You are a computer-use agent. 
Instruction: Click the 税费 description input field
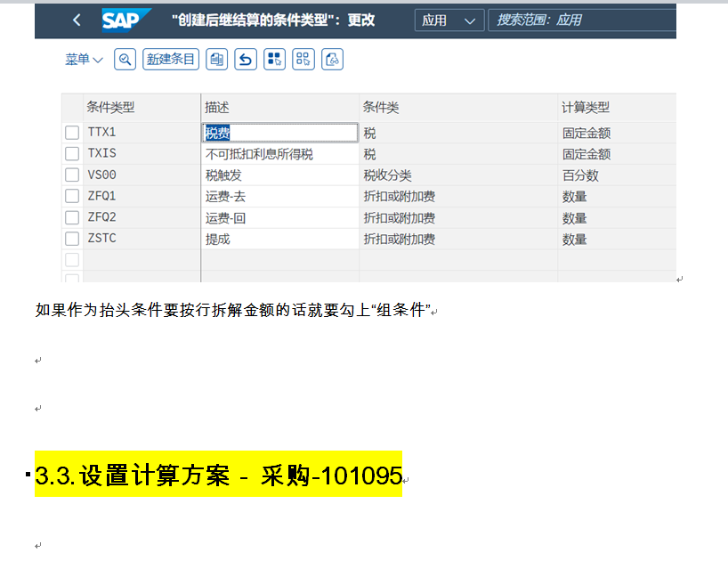point(280,133)
